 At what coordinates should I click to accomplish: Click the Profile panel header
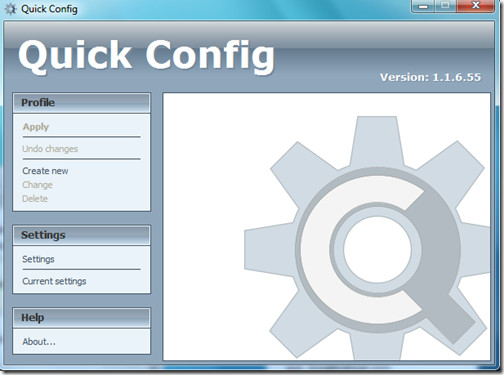(82, 103)
